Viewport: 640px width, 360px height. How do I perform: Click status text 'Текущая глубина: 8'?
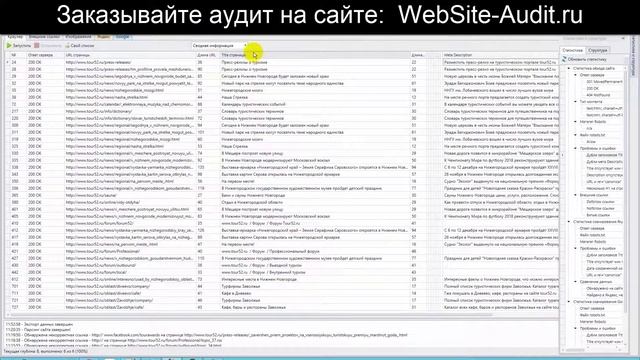pyautogui.click(x=21, y=351)
